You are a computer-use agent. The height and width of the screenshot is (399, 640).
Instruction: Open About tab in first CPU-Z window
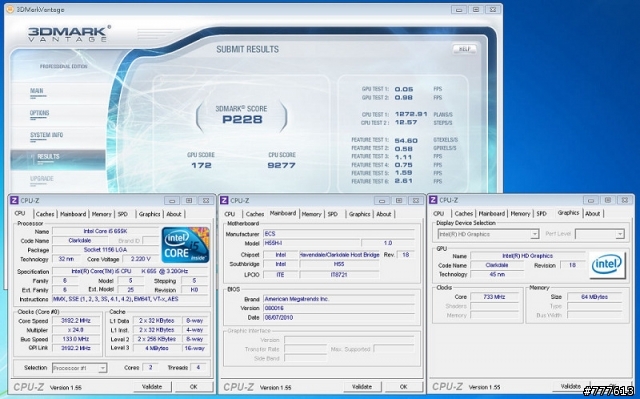pos(174,214)
